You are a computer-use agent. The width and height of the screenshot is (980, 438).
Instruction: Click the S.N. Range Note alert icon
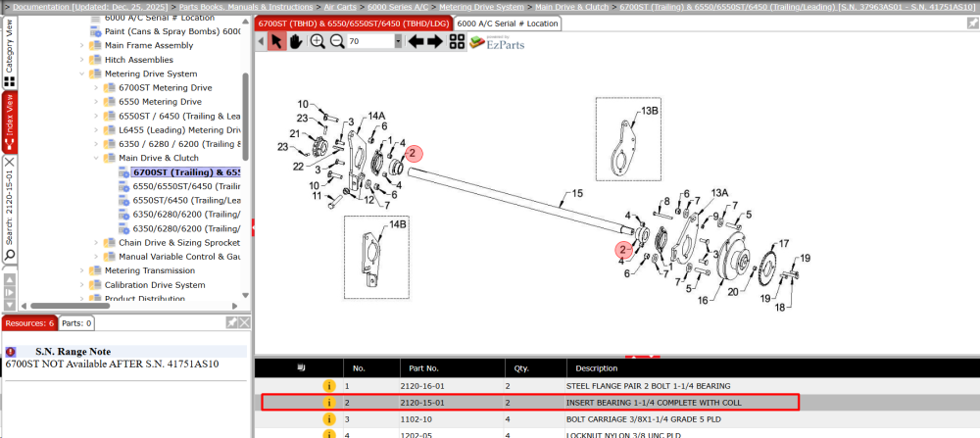pyautogui.click(x=11, y=352)
